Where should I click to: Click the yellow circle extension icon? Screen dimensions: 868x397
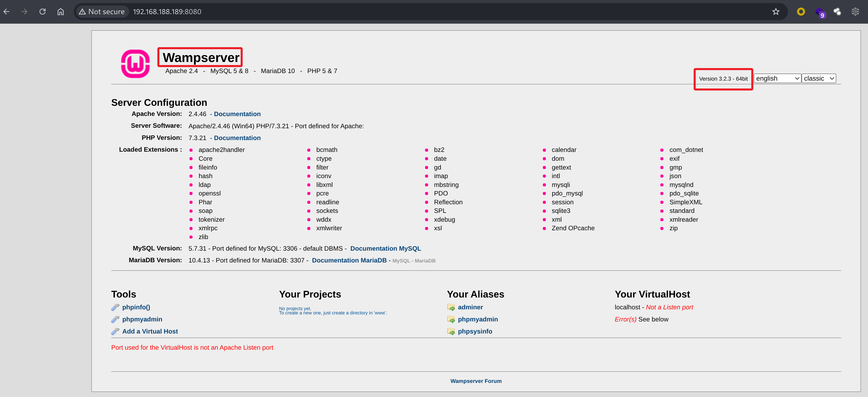coord(801,12)
